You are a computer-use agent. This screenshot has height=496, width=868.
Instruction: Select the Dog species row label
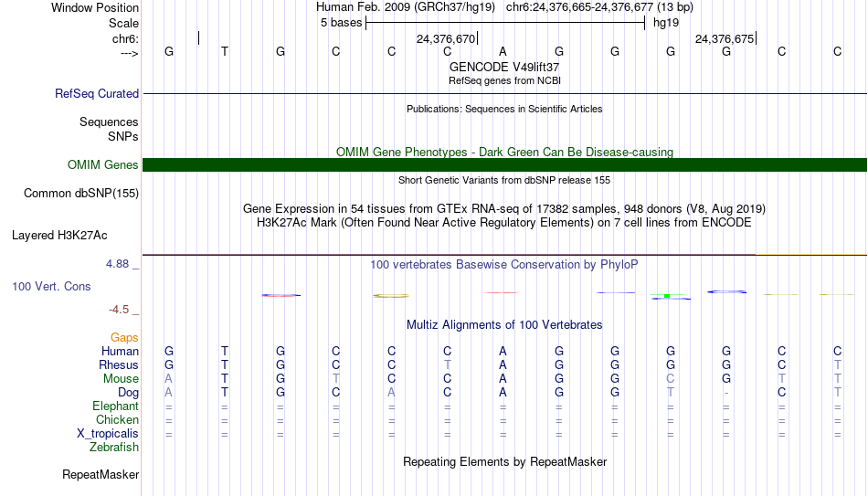(128, 393)
